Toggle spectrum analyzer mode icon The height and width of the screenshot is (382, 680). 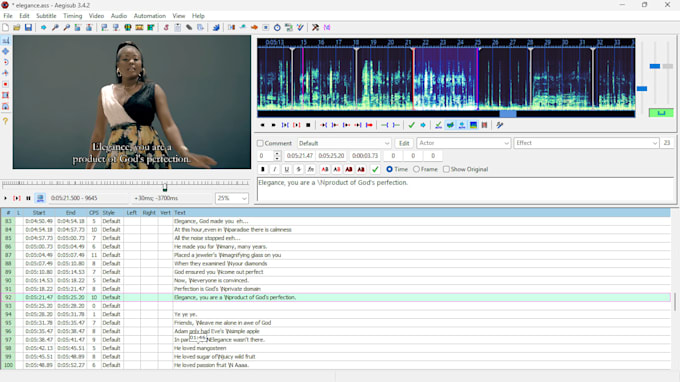tap(473, 125)
